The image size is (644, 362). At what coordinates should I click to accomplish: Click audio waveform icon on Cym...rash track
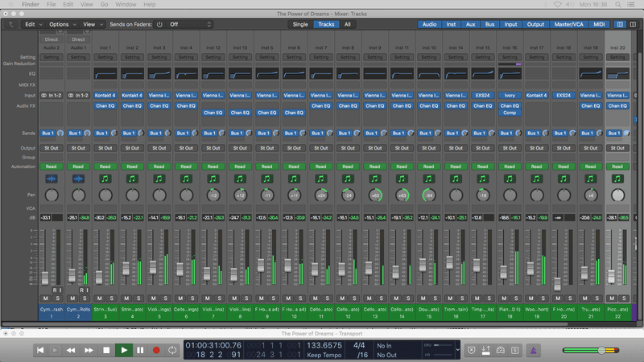(x=52, y=179)
